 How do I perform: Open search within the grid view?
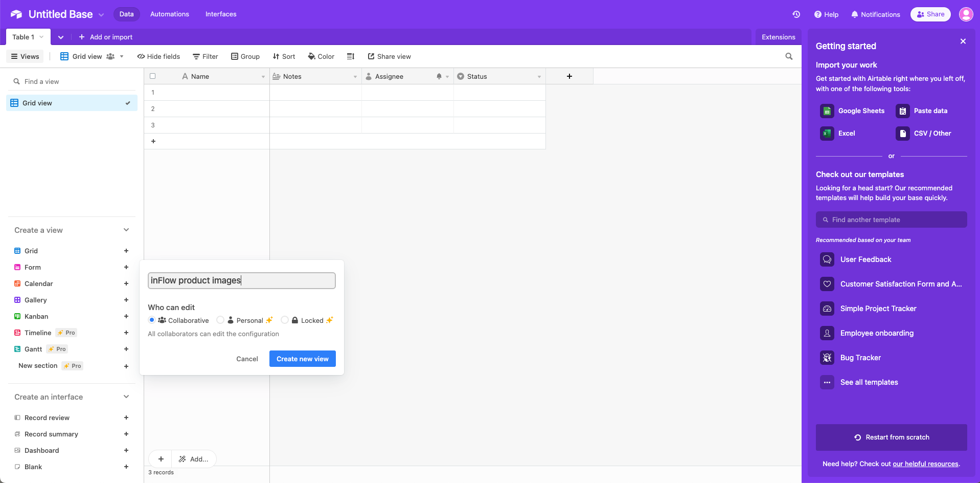[x=789, y=56]
